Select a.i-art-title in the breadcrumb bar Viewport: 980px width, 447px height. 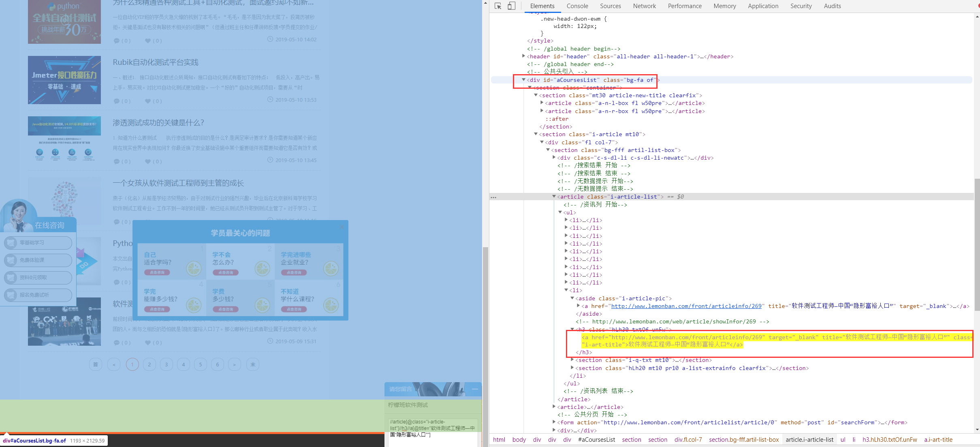[938, 440]
